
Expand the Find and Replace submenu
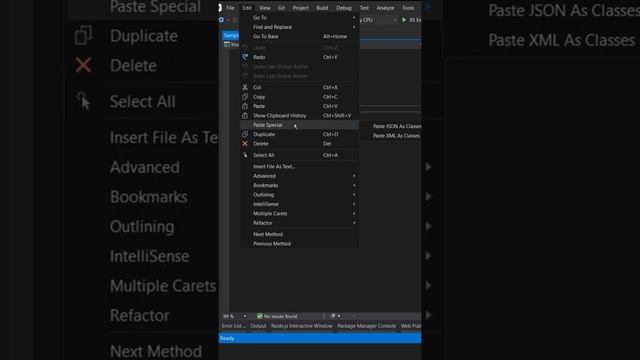tap(354, 27)
